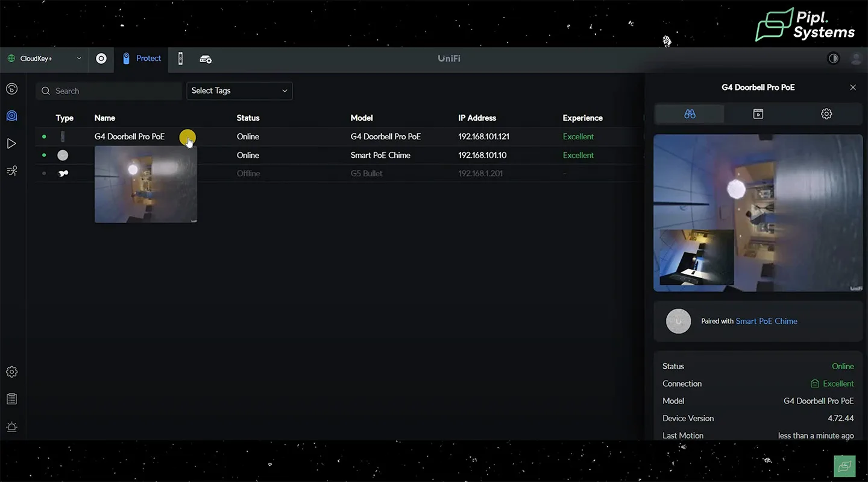Click the paired chime device icon
Image resolution: width=868 pixels, height=482 pixels.
point(678,321)
